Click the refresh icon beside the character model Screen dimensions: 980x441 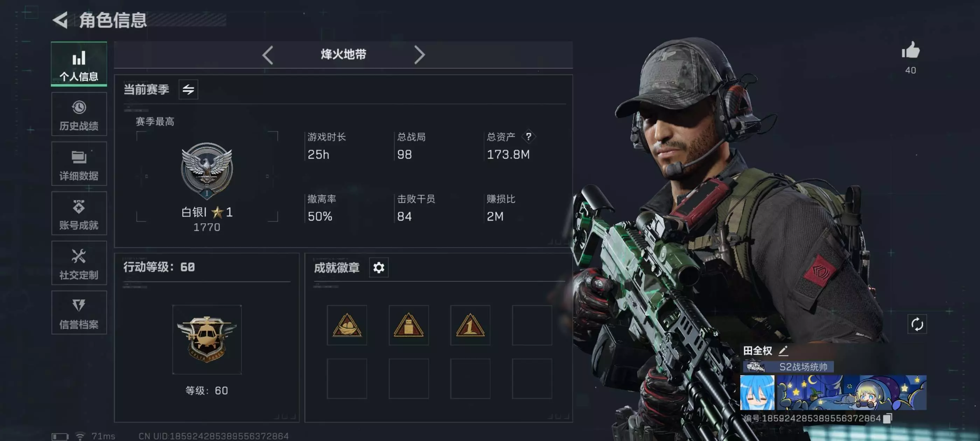point(917,324)
